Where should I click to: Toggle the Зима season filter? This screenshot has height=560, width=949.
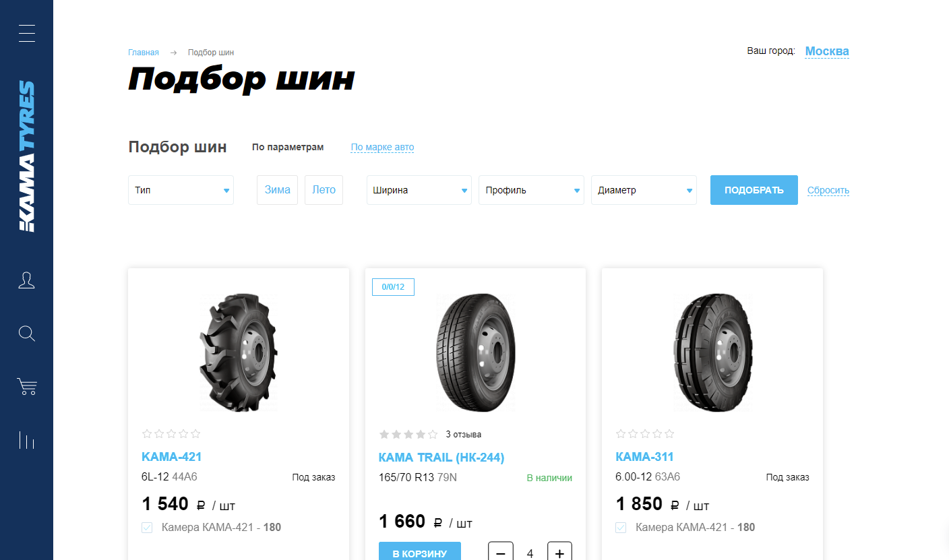pos(277,190)
